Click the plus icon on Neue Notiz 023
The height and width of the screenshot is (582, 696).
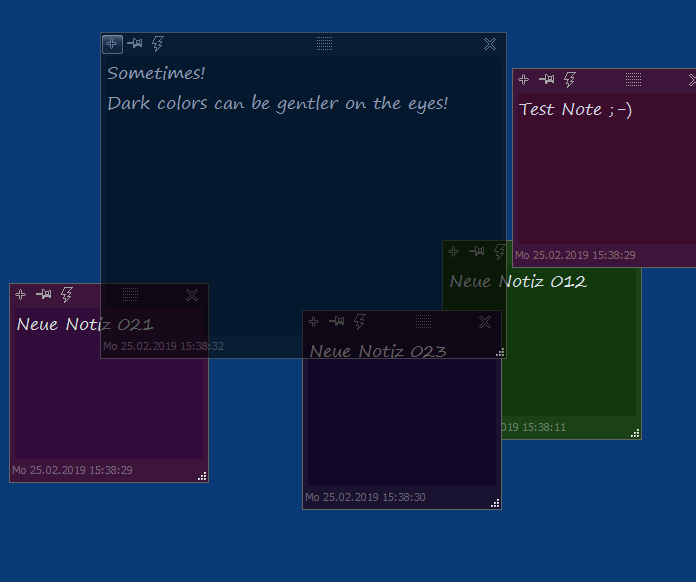[314, 322]
